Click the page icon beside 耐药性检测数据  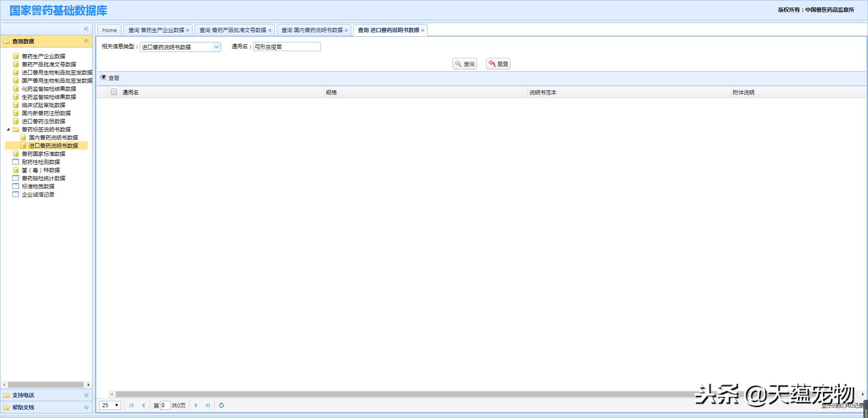pos(16,162)
